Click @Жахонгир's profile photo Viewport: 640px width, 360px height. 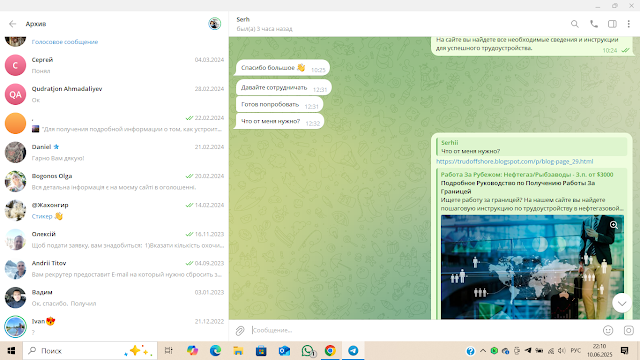(x=16, y=210)
